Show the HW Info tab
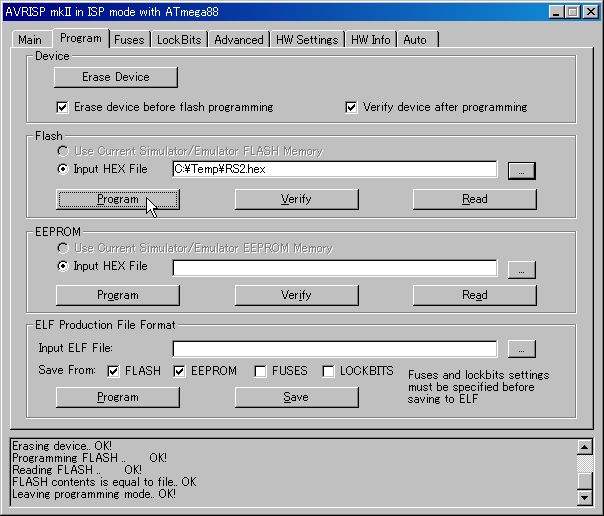Viewport: 604px width, 516px height. point(371,40)
